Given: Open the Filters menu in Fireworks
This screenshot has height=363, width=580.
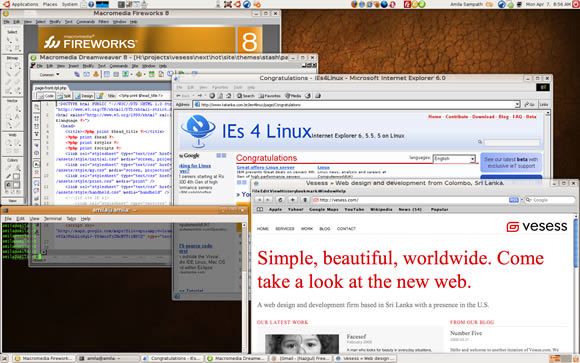Looking at the screenshot, I should [x=104, y=22].
